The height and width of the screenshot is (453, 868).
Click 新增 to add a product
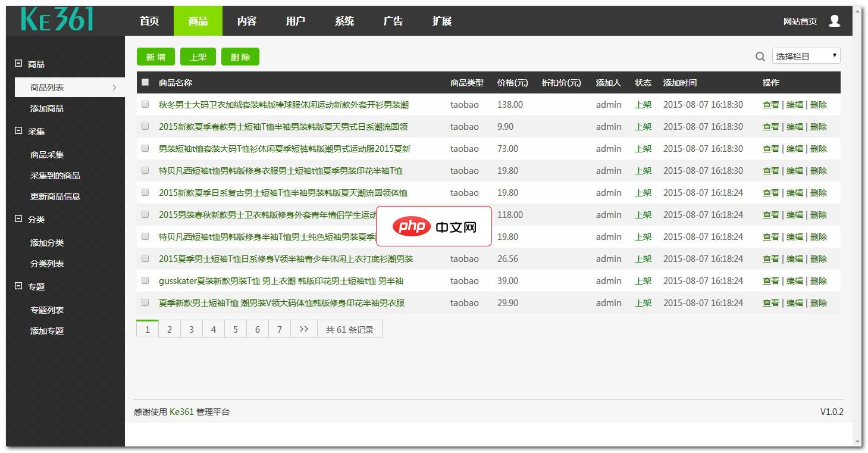155,57
